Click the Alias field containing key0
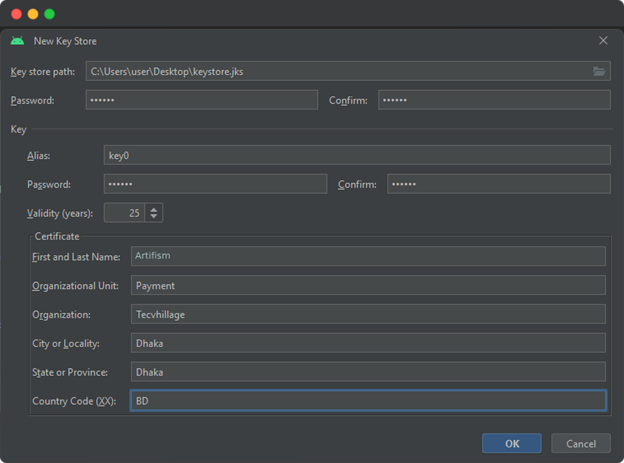 tap(356, 155)
